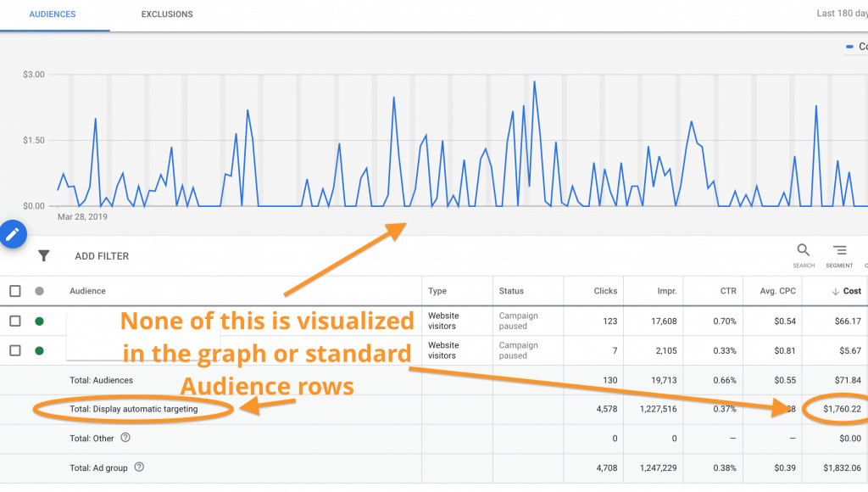
Task: Click green status dot in first audience row
Action: (39, 321)
